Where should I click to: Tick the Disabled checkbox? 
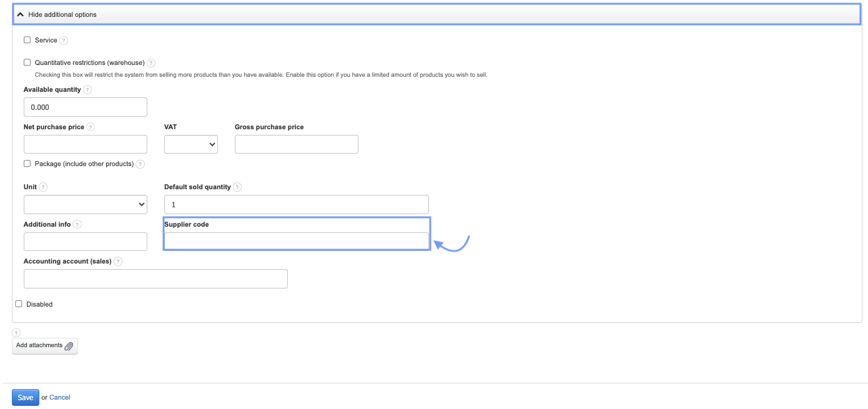pyautogui.click(x=19, y=304)
